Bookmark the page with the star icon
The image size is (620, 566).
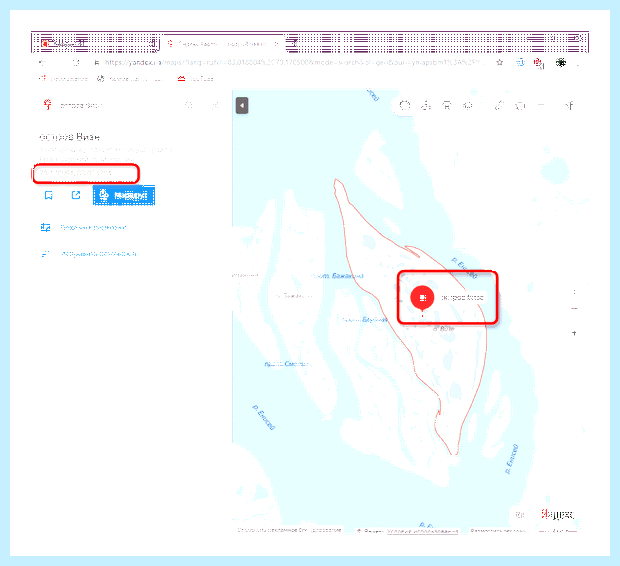(x=500, y=62)
